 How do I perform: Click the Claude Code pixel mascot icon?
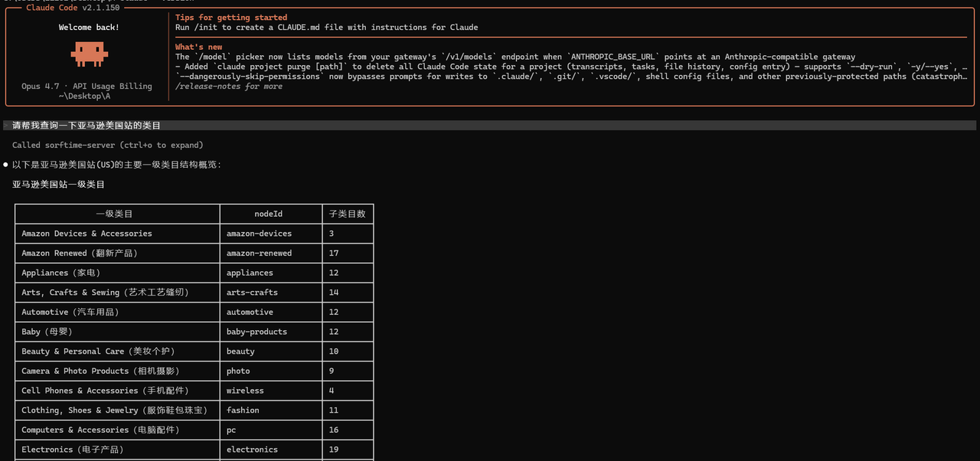pos(89,54)
